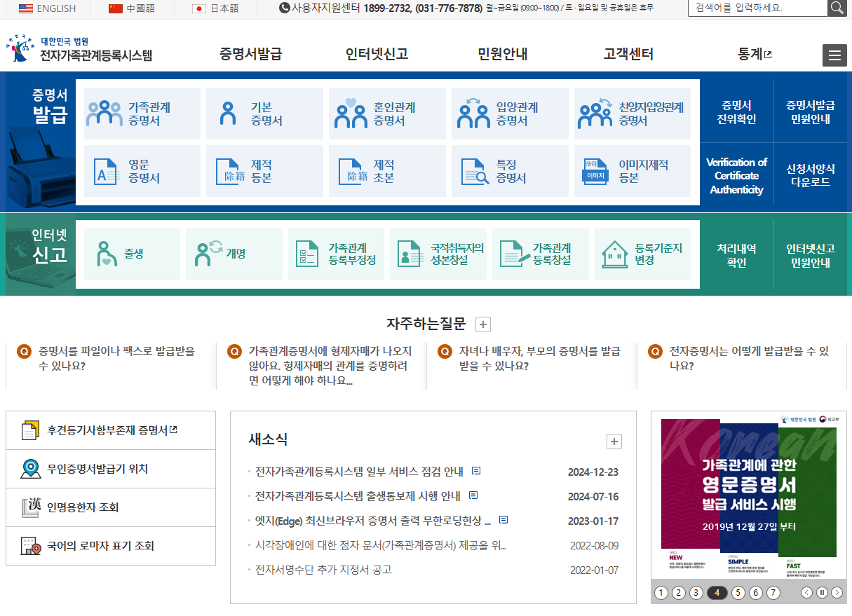Open FAQ about 파일이나 팩스로 발급
Screen dimensions: 852x616
click(117, 358)
